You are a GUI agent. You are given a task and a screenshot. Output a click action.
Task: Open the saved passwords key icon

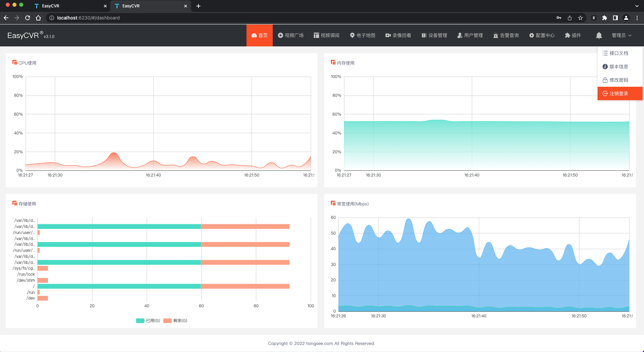point(559,18)
